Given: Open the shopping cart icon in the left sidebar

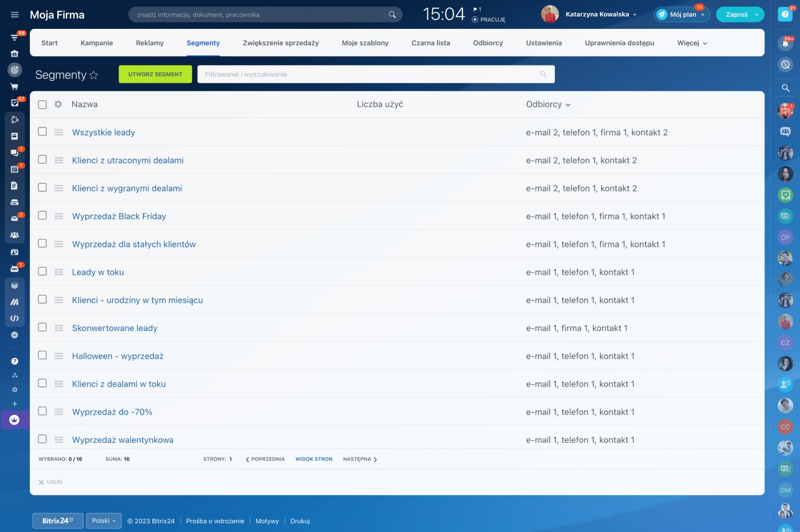Looking at the screenshot, I should pos(15,87).
